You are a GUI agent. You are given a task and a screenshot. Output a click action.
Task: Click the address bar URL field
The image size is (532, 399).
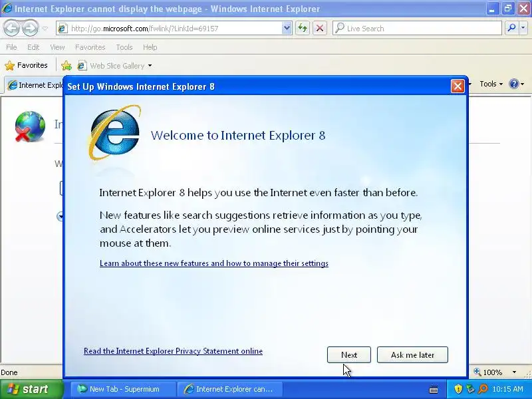pyautogui.click(x=170, y=29)
